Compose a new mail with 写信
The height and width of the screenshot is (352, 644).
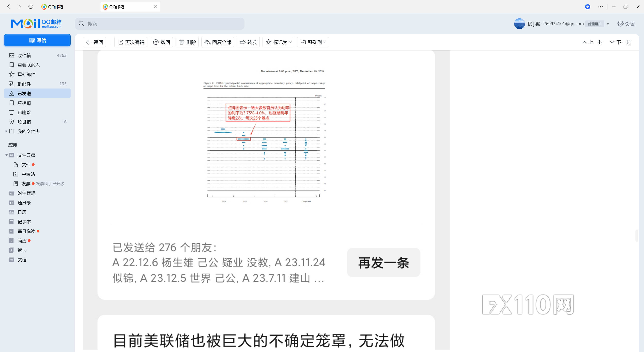click(x=37, y=40)
